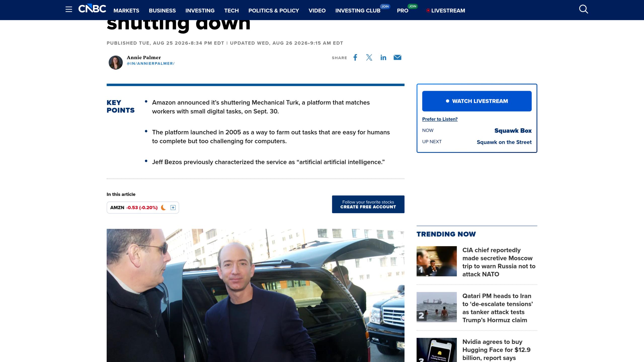Open the Tech menu
The height and width of the screenshot is (362, 644).
point(231,11)
